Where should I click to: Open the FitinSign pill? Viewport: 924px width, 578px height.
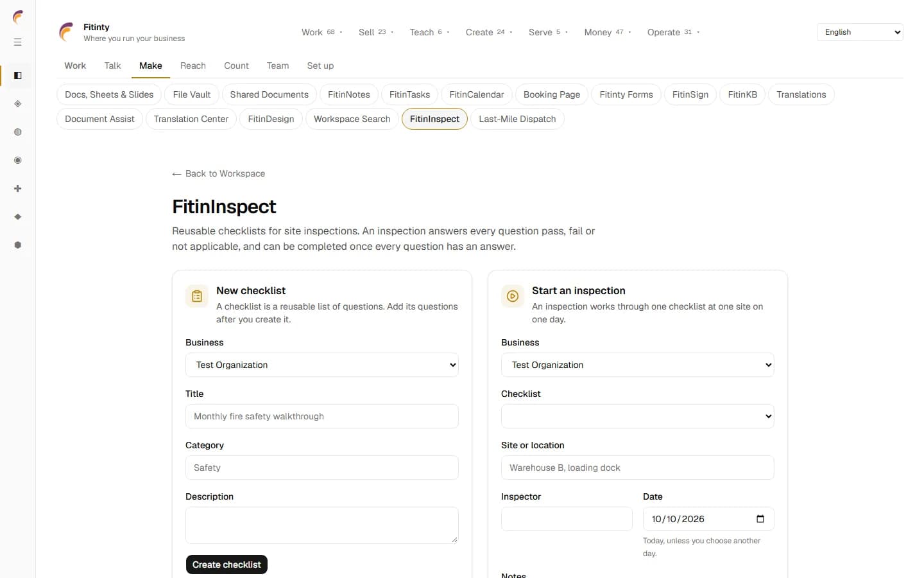690,94
